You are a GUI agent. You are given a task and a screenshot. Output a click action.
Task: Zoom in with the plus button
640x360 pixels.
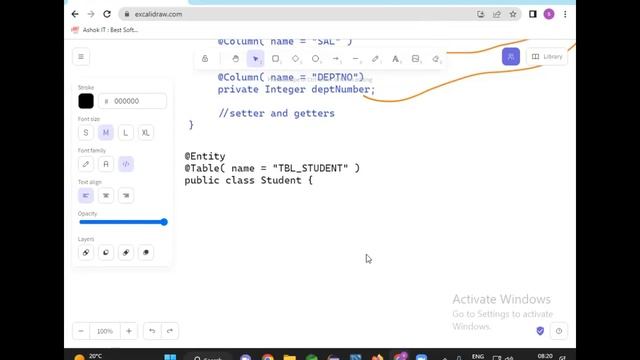(129, 331)
